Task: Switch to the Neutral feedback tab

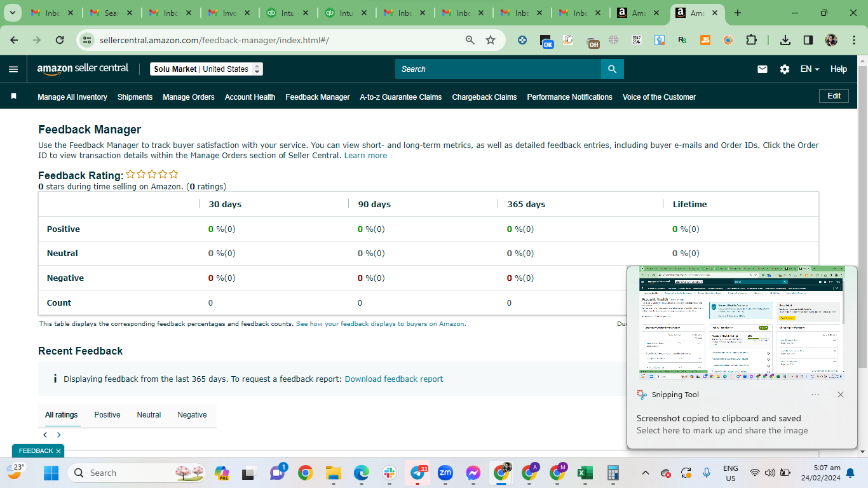Action: pyautogui.click(x=149, y=415)
